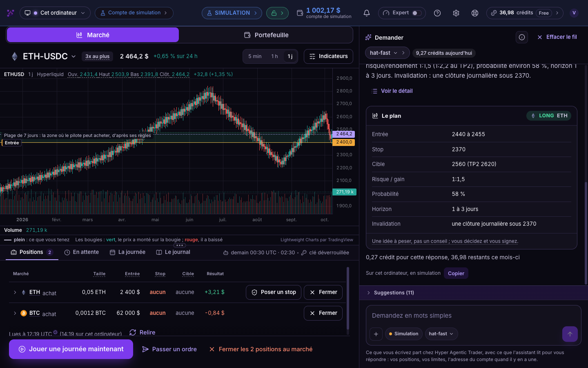Click the unlocked padlock button
The image size is (588, 368).
pos(277,13)
